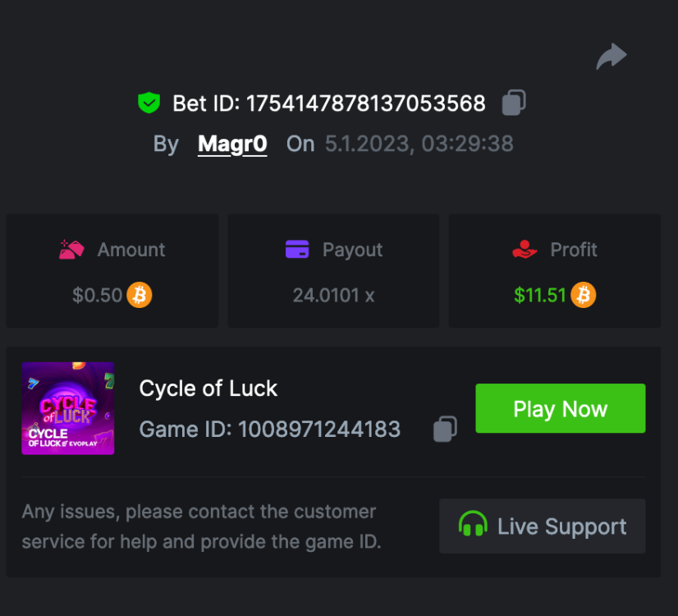Click the green $11.51 profit value
This screenshot has height=616, width=678.
coord(539,295)
